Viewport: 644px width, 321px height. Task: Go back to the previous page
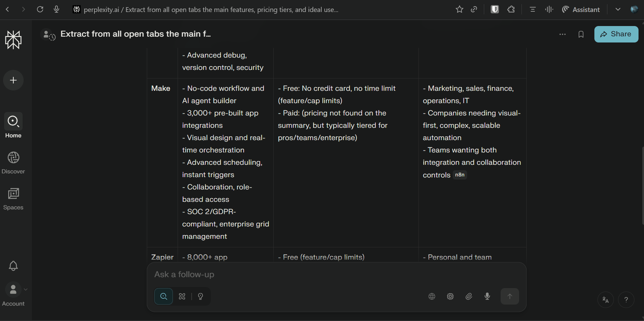8,10
